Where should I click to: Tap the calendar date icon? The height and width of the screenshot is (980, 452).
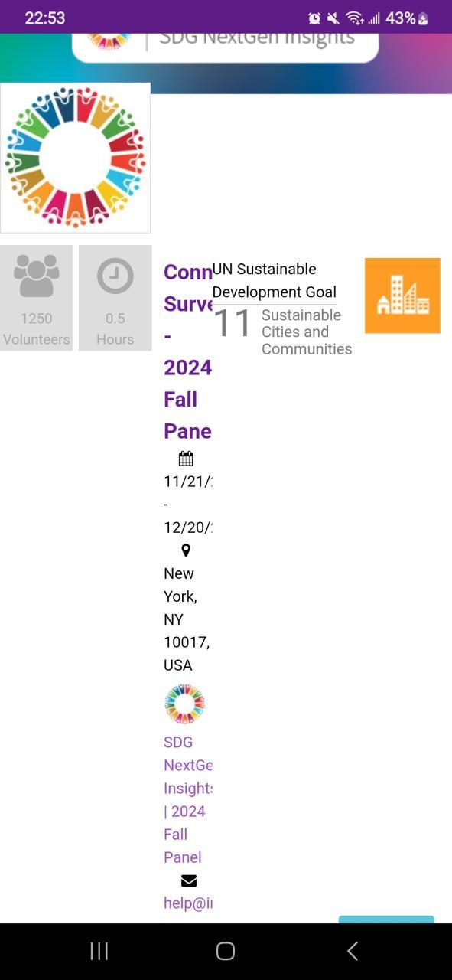coord(186,459)
